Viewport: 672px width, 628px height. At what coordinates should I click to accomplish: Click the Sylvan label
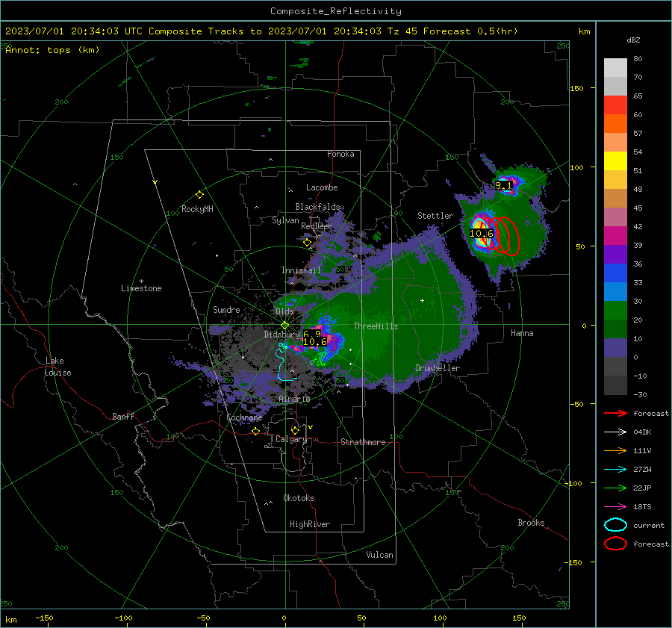tap(285, 220)
